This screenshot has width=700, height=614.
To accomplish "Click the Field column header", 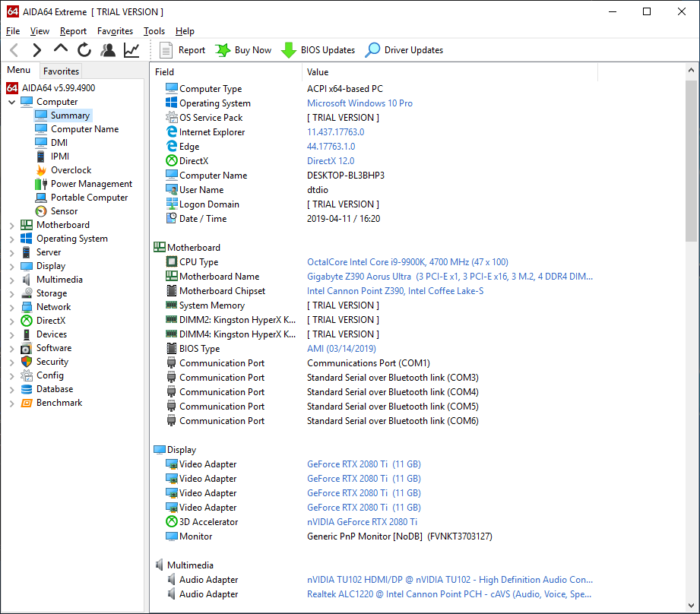I will [x=226, y=72].
